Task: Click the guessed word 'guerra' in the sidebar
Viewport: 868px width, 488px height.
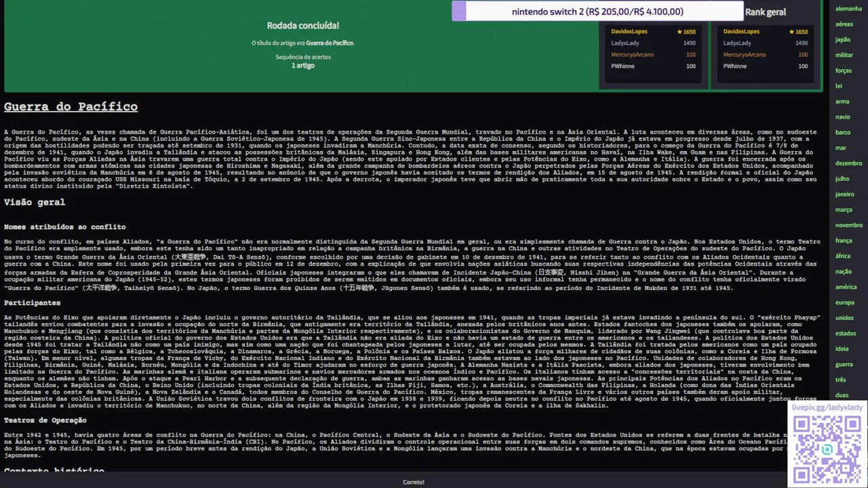Action: [844, 365]
